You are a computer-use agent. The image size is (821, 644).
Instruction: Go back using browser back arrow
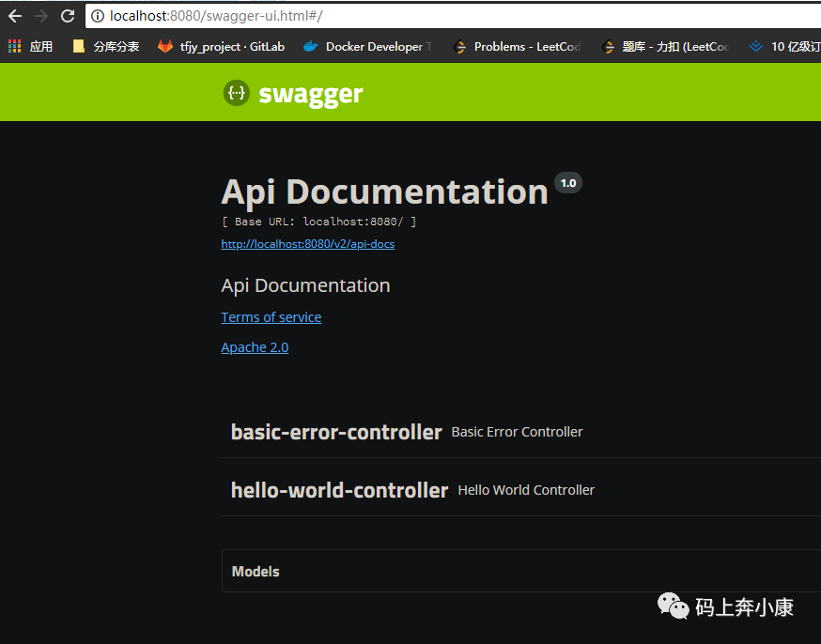15,16
